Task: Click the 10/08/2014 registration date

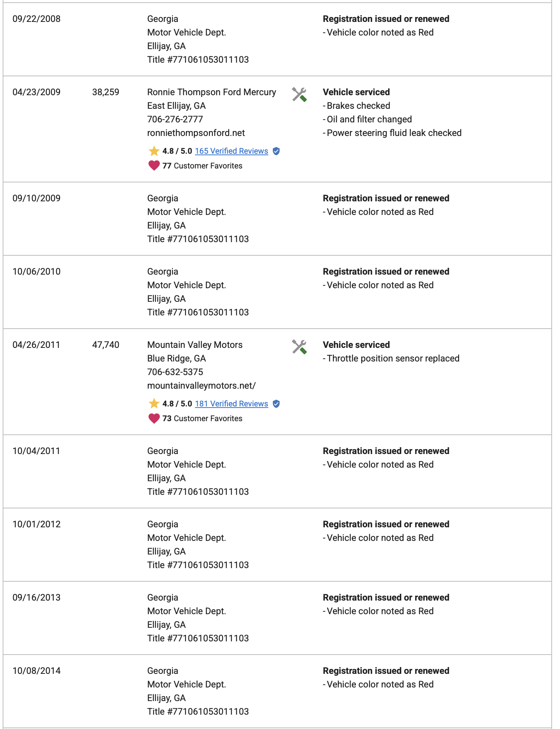Action: (x=37, y=671)
